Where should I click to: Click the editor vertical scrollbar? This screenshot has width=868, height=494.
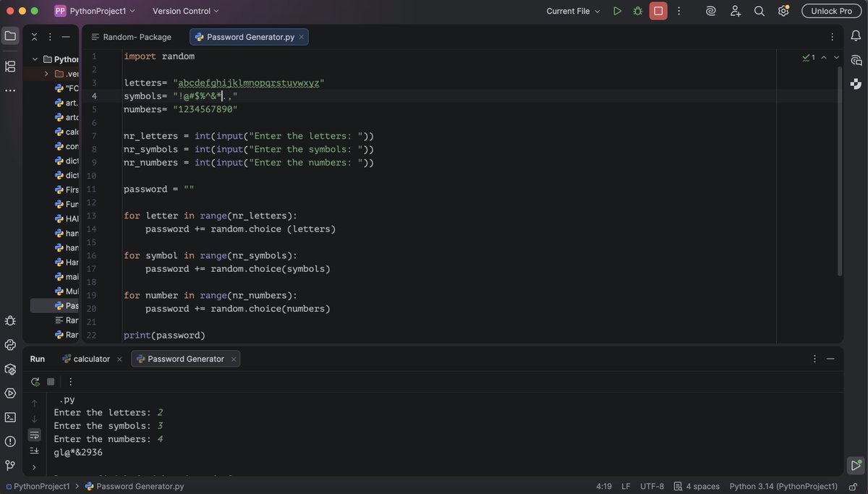click(839, 171)
